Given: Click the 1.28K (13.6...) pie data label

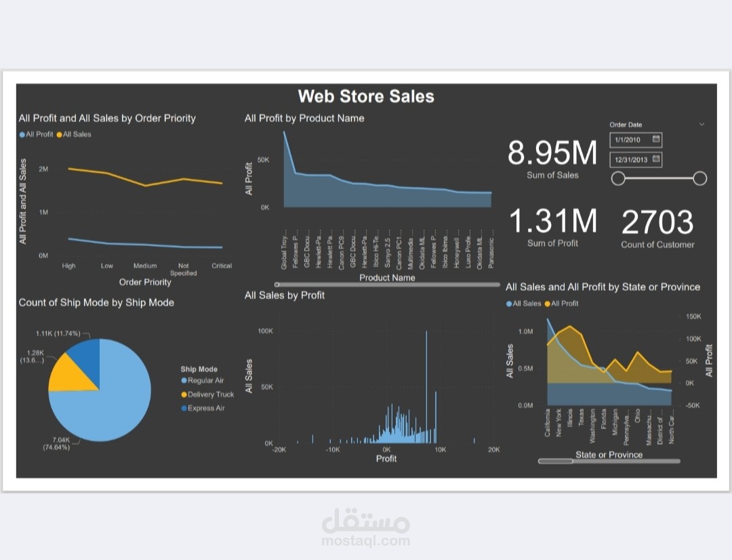Looking at the screenshot, I should click(x=33, y=357).
